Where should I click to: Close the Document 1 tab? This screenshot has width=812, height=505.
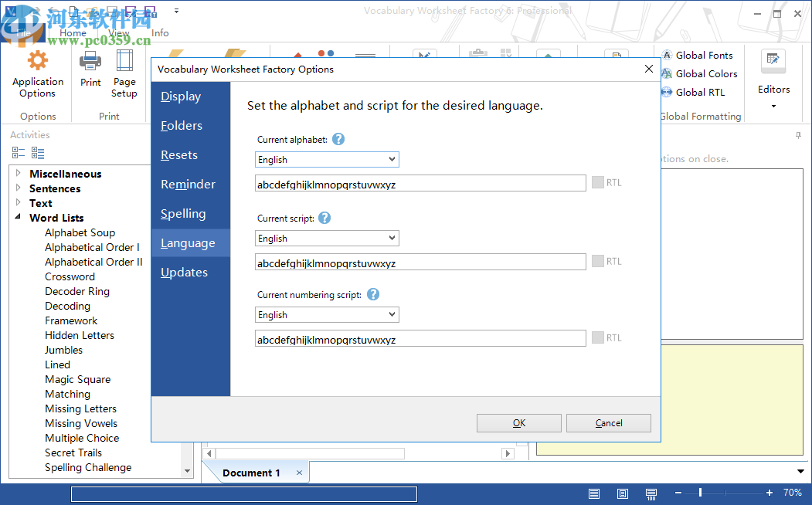click(299, 473)
